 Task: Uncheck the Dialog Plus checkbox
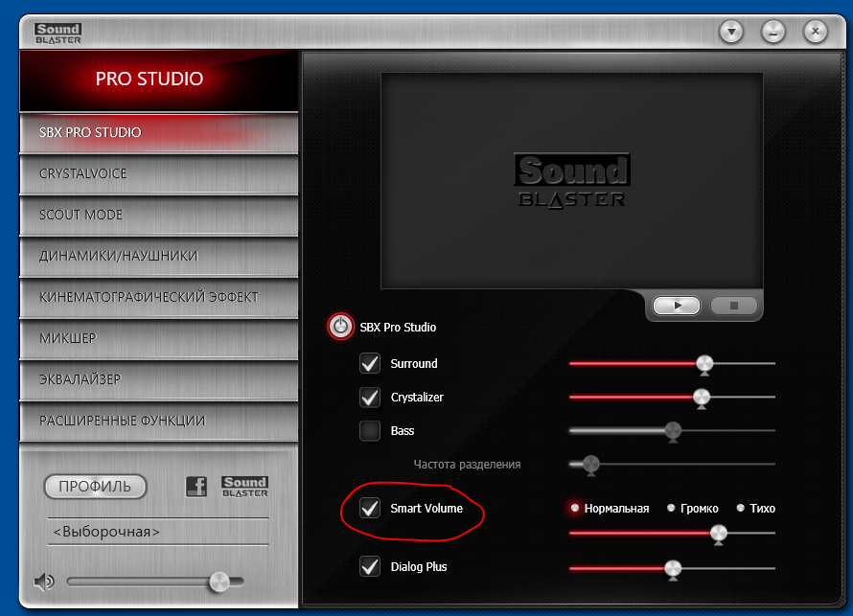[x=370, y=566]
